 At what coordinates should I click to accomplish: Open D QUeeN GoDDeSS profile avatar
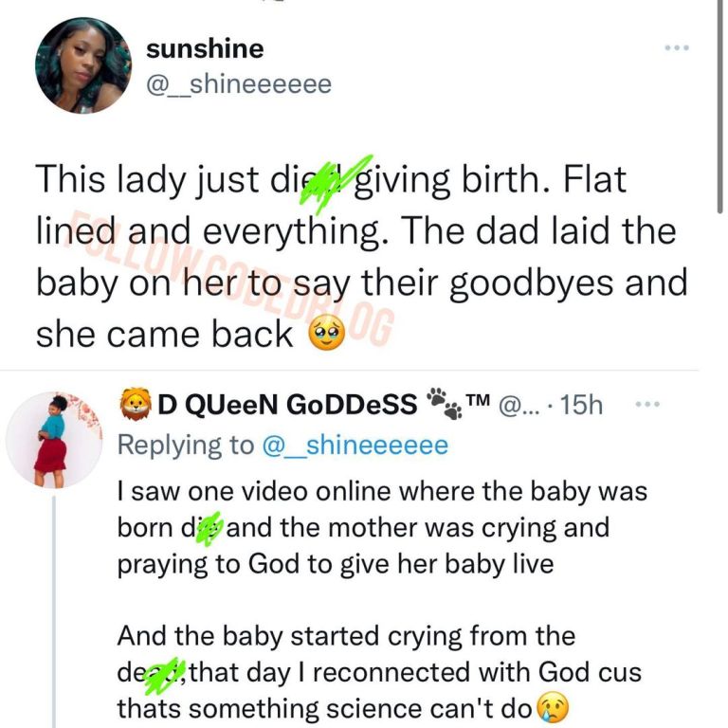click(54, 439)
